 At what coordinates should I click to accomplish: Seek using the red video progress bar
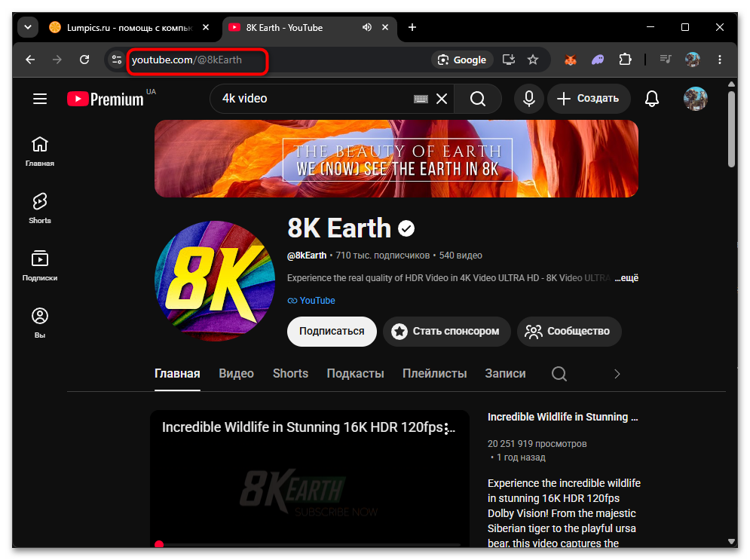pos(310,544)
